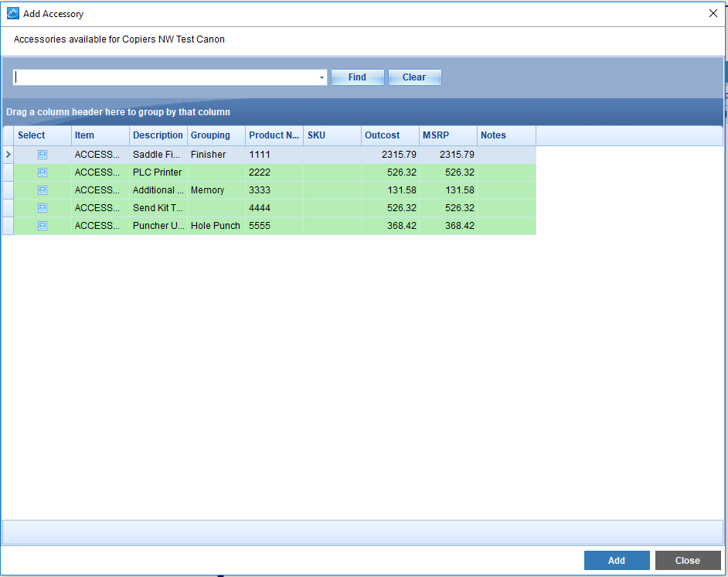Click the Clear button
Screen dimensions: 728x577
point(414,77)
